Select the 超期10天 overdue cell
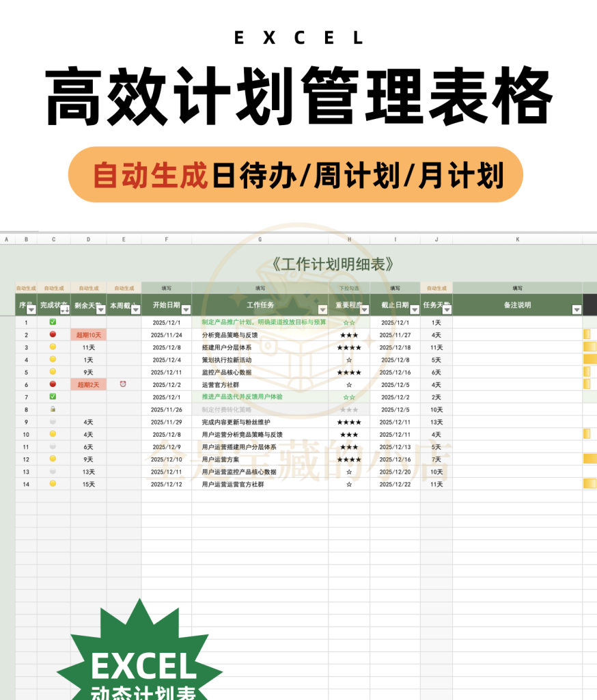This screenshot has width=597, height=700. 88,335
